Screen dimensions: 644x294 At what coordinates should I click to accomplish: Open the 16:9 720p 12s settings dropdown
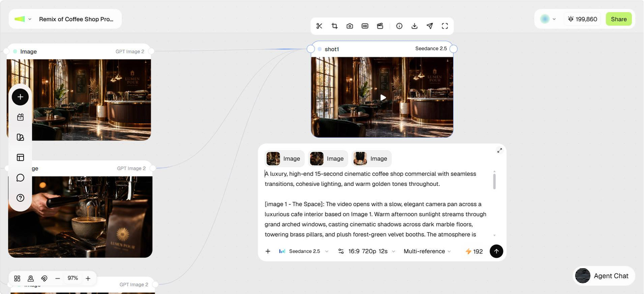(372, 251)
